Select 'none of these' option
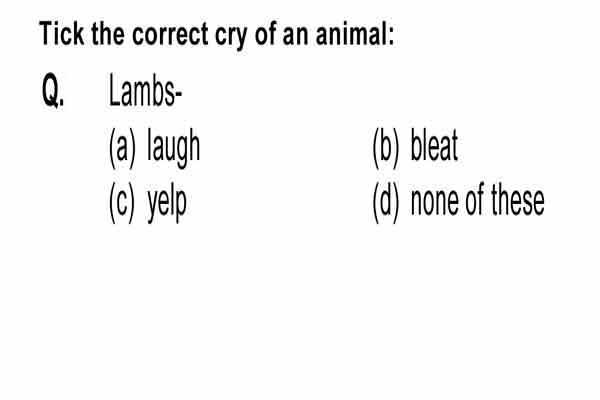The image size is (600, 400). tap(477, 200)
